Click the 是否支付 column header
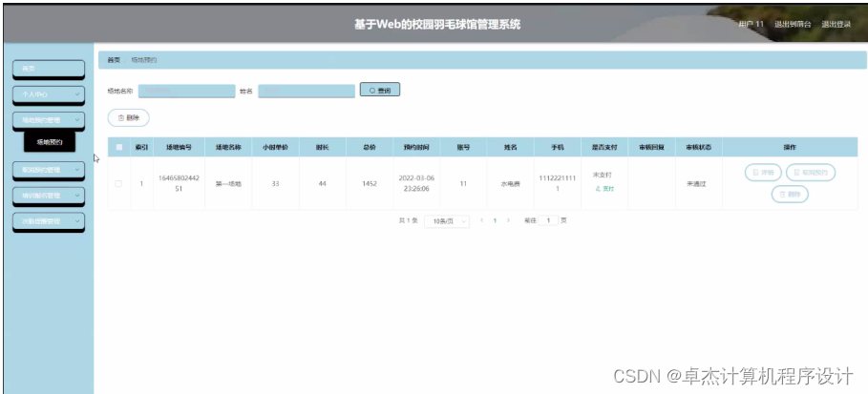 click(604, 148)
